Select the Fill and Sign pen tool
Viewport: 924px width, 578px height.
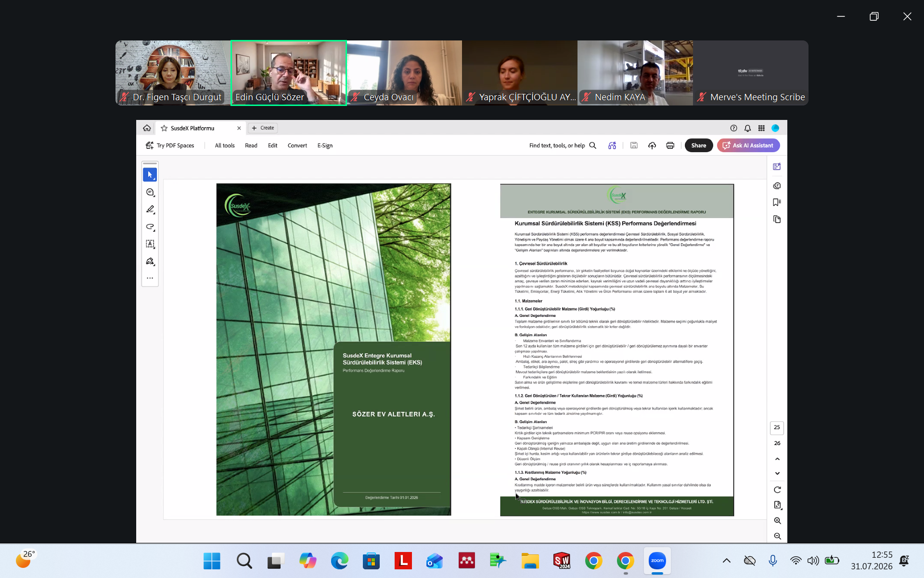pyautogui.click(x=150, y=262)
